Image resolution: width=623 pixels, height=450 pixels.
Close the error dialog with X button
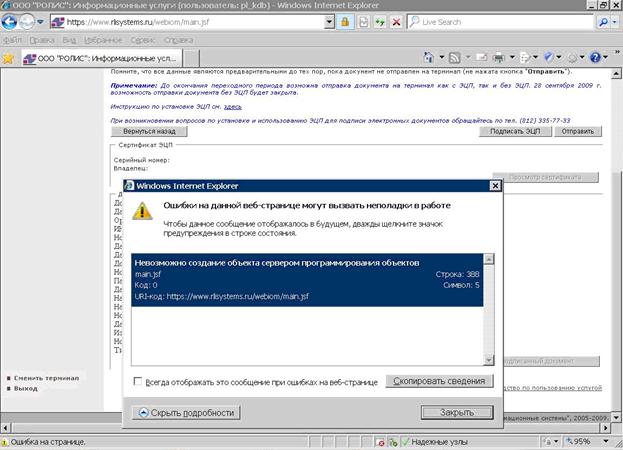coord(495,186)
